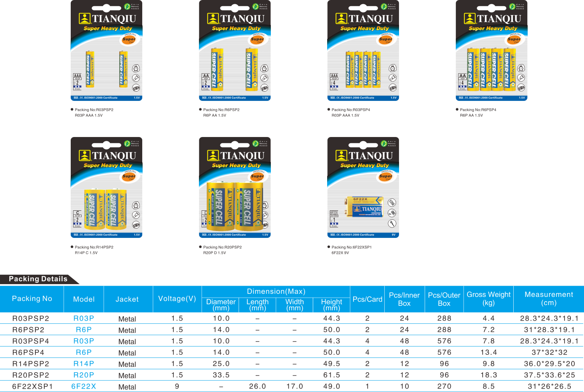Select the caption 'Packing No:R03PSP2'
This screenshot has height=392, width=584.
coord(94,110)
